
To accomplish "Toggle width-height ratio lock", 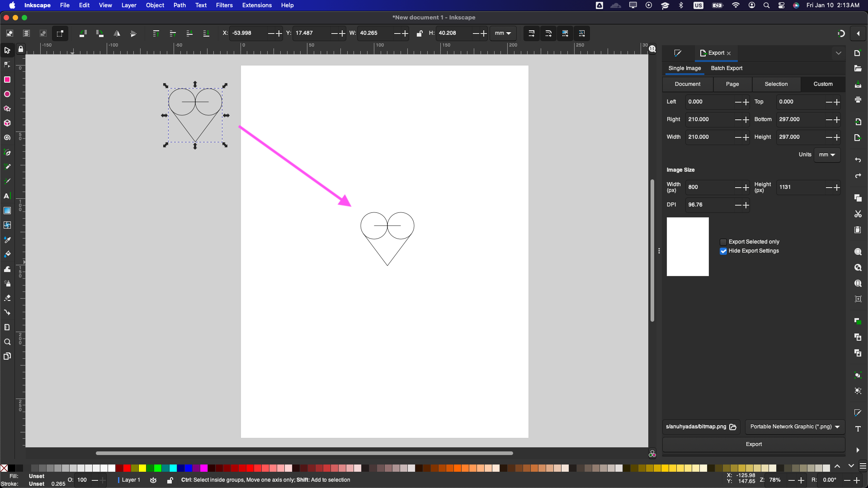I will pyautogui.click(x=420, y=33).
